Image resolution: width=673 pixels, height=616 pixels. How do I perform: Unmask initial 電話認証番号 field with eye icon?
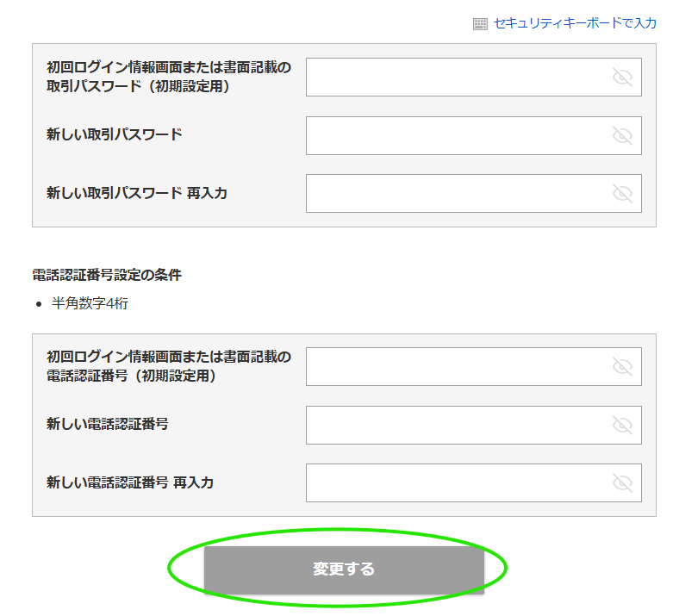[622, 367]
